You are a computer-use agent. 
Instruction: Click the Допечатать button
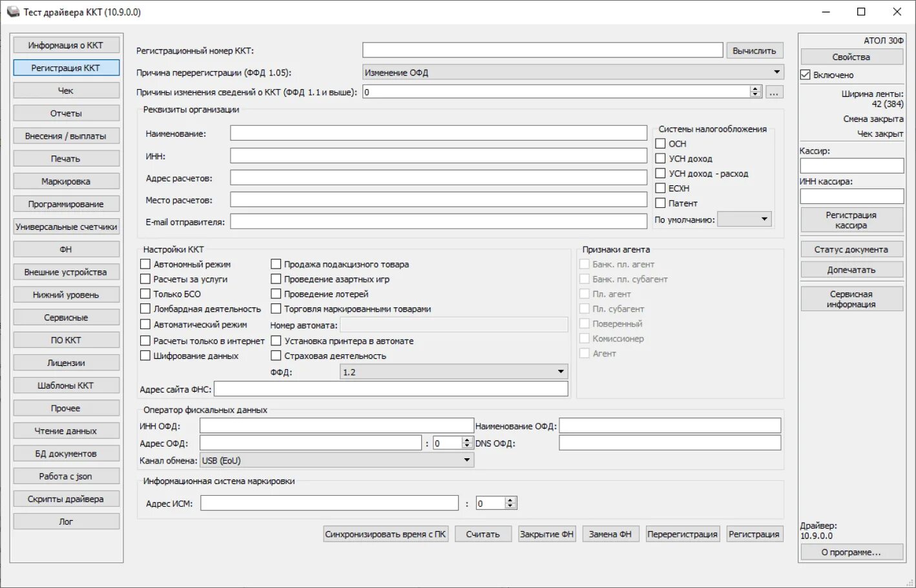pos(851,270)
